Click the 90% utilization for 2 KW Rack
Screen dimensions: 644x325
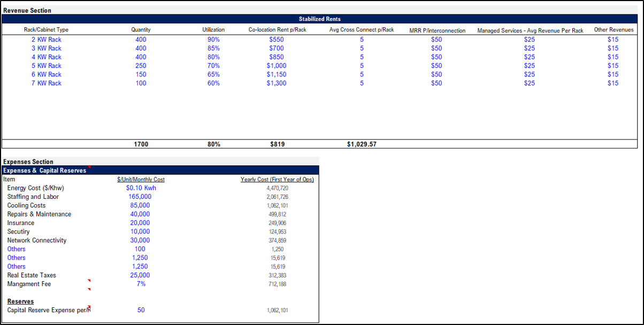(213, 40)
